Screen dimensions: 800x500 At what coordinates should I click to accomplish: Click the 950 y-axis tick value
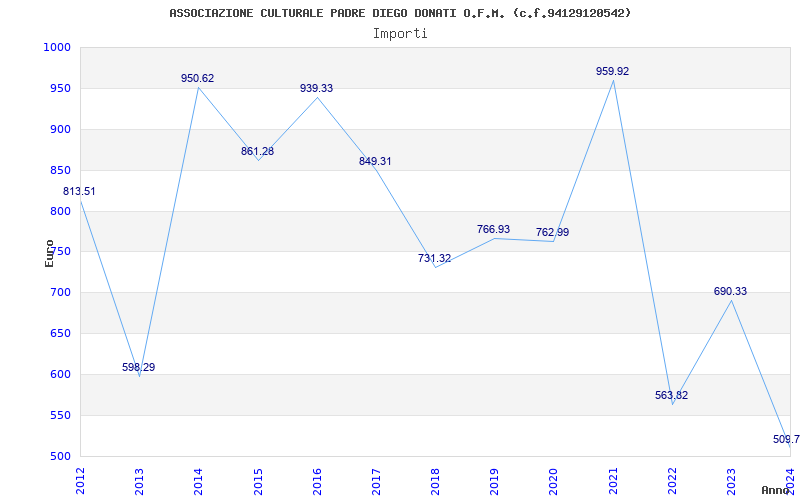point(60,88)
